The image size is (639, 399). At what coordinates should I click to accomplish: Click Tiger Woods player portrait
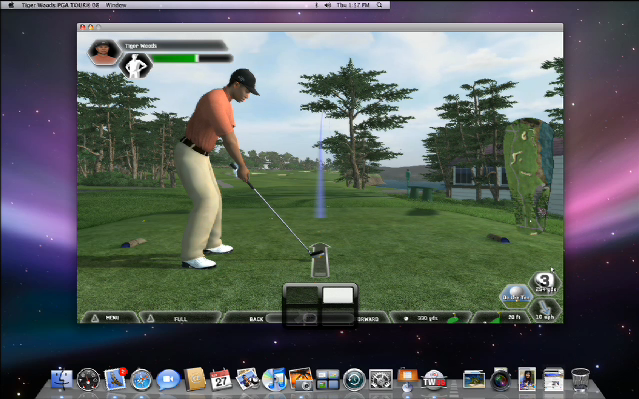coord(104,52)
